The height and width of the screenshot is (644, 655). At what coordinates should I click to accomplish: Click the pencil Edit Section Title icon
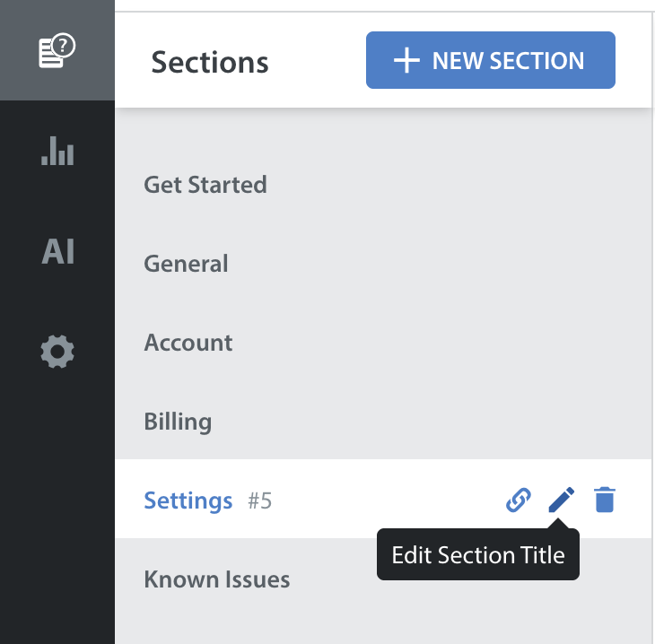tap(561, 500)
